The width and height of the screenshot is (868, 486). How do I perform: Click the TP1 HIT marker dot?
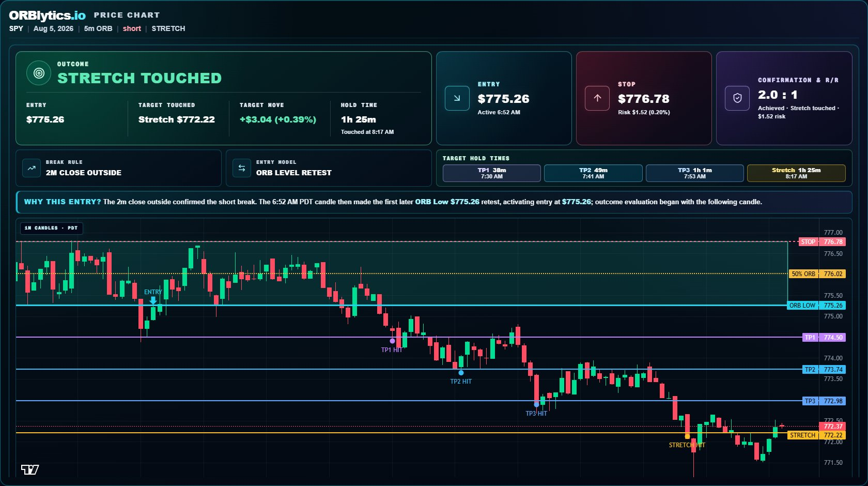[392, 341]
